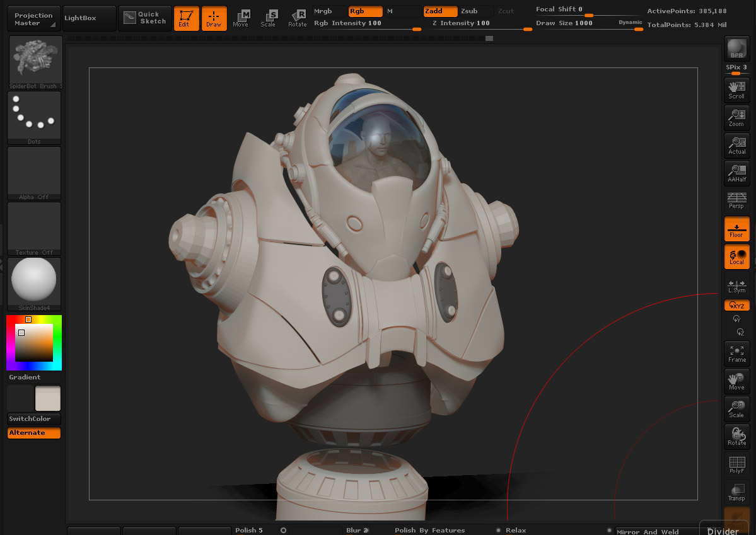The width and height of the screenshot is (756, 535).
Task: Toggle Rgb painting mode
Action: pyautogui.click(x=366, y=11)
